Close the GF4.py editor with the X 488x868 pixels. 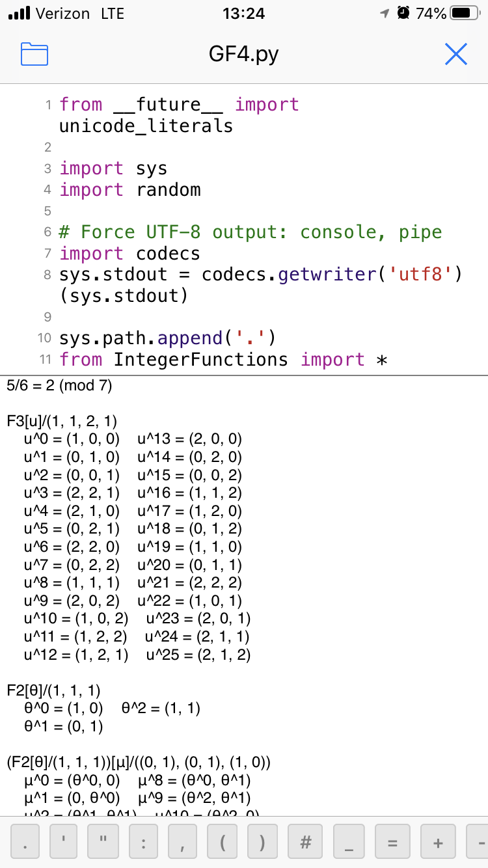pyautogui.click(x=456, y=55)
